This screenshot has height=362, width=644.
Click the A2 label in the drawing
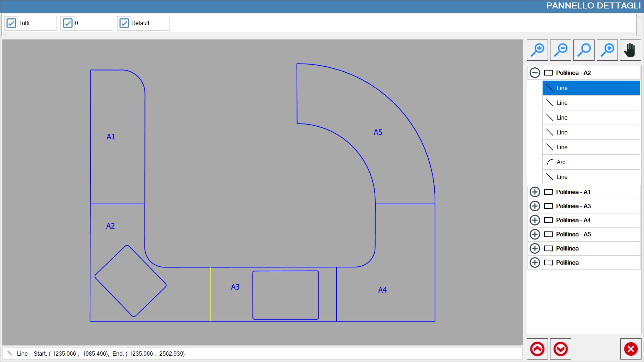click(111, 226)
